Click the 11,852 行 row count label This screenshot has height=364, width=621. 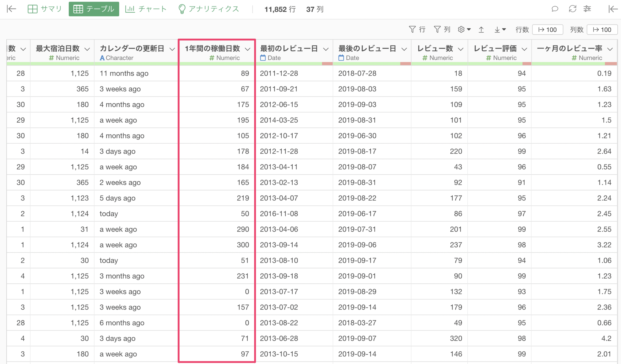coord(280,9)
